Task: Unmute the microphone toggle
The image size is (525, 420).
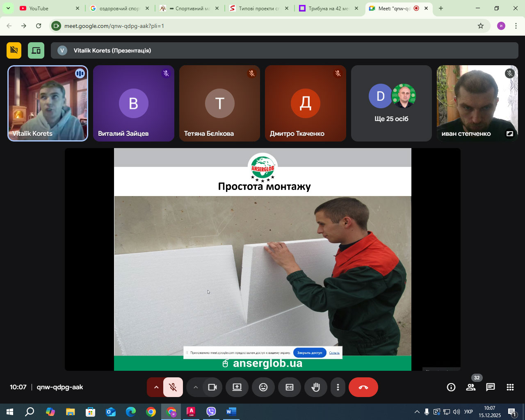Action: tap(173, 387)
